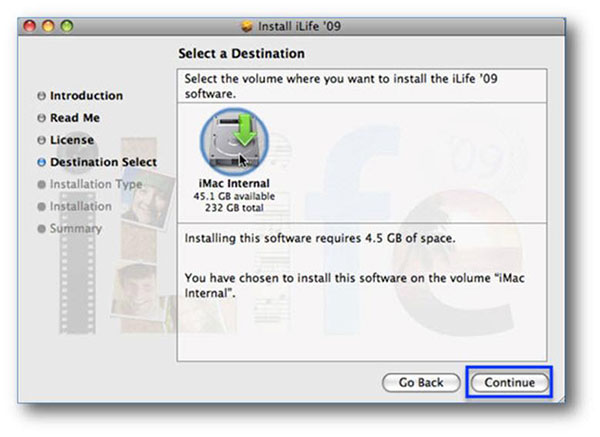Zoom the window with green button
Screen dimensions: 600x437
(x=67, y=26)
